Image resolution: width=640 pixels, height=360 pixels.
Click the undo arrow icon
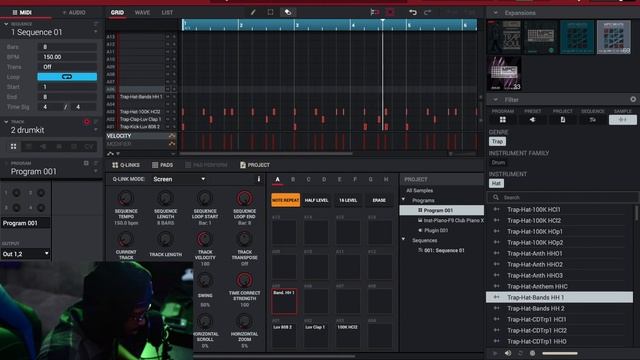click(413, 12)
